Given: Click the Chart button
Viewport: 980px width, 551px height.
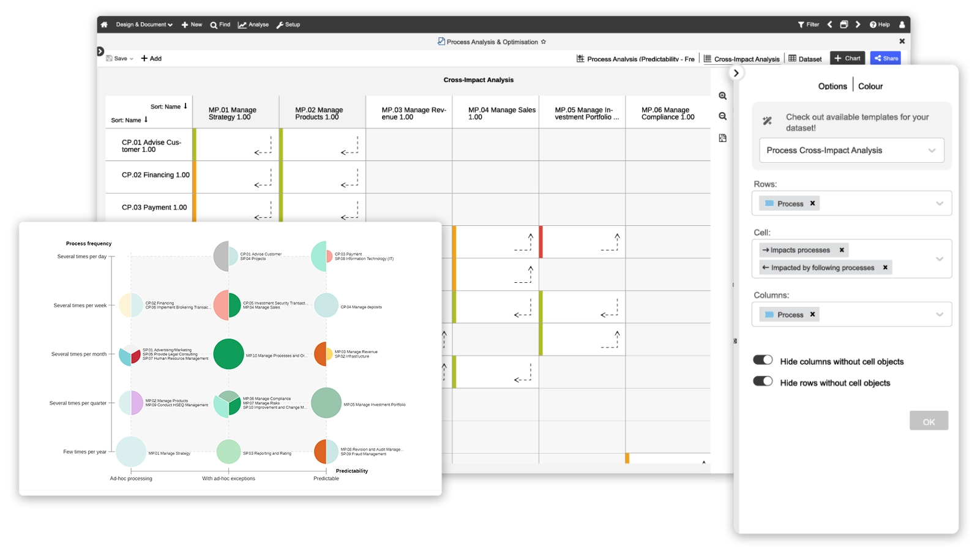Looking at the screenshot, I should (x=847, y=58).
